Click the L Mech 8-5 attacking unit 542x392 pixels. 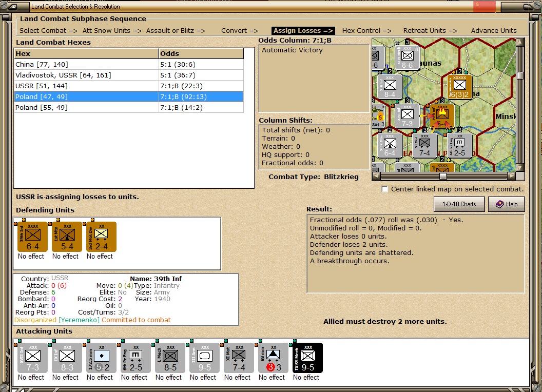[170, 358]
